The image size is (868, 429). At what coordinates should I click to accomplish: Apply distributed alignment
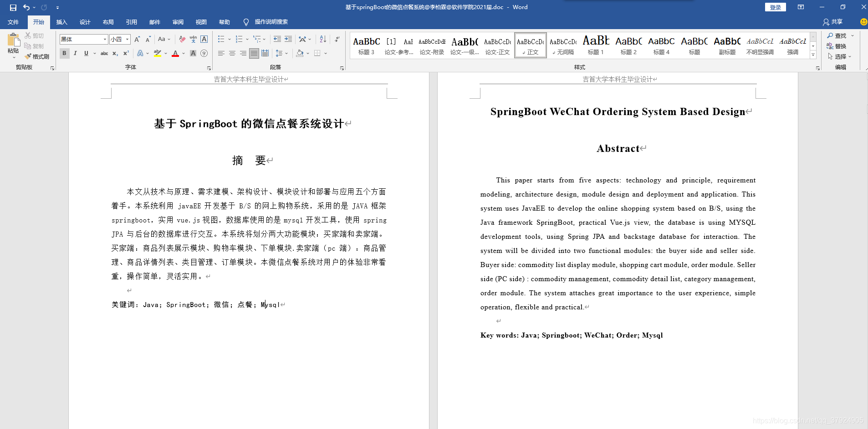click(265, 53)
